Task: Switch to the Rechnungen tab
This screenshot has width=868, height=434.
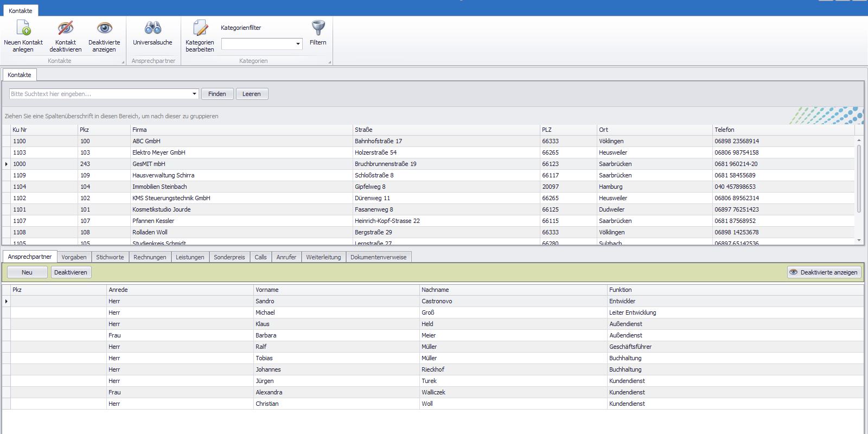Action: point(150,257)
